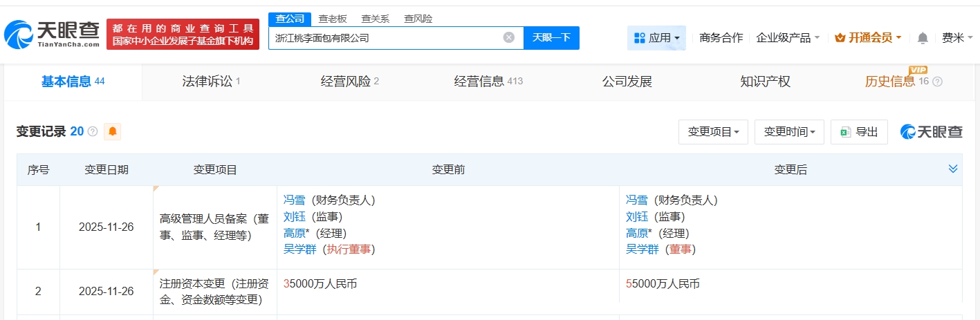Clear the search box with the X icon
Viewport: 980px width, 320px height.
pos(509,38)
